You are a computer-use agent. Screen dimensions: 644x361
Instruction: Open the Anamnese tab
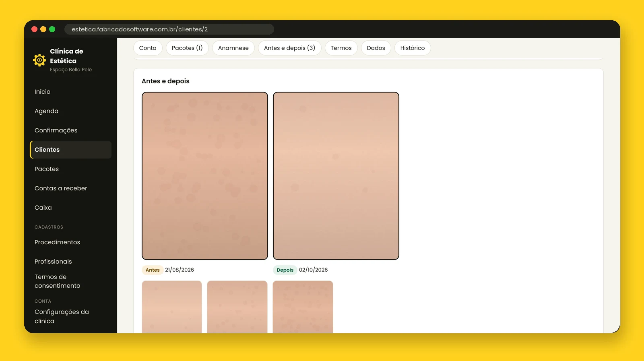tap(233, 48)
